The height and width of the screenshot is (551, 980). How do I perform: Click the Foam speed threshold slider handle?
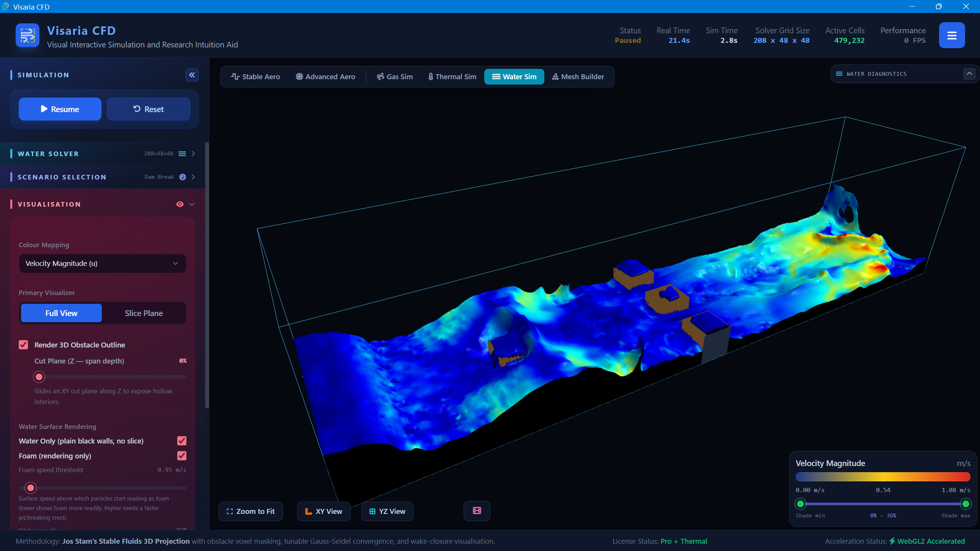(31, 488)
